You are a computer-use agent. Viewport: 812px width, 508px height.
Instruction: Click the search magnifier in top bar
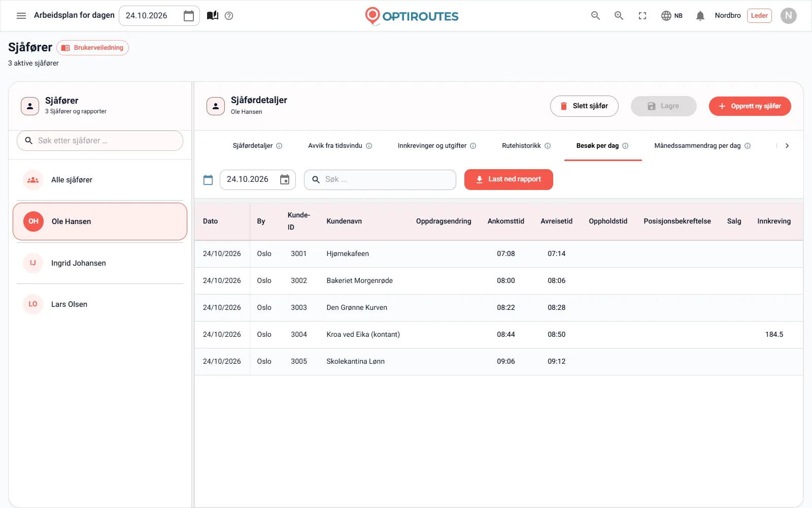point(596,16)
